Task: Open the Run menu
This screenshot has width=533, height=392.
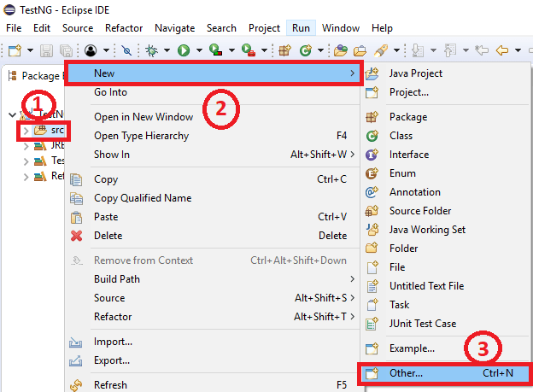Action: (301, 28)
